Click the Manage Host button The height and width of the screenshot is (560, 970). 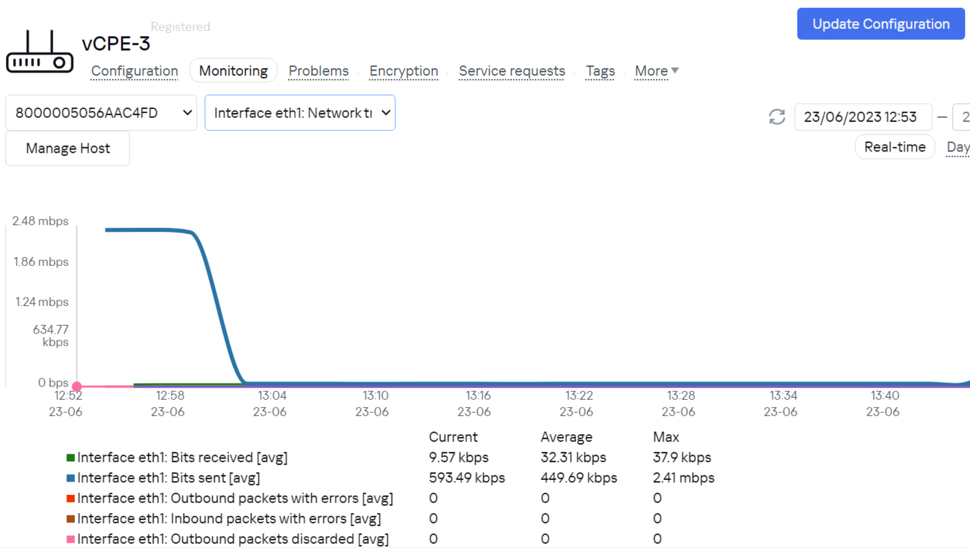[x=67, y=148]
